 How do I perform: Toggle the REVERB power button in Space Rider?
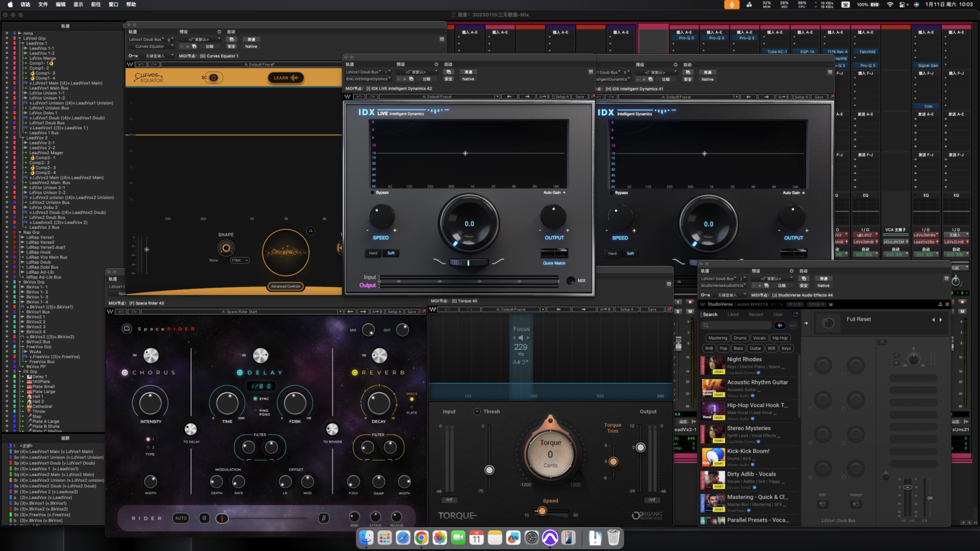point(355,372)
